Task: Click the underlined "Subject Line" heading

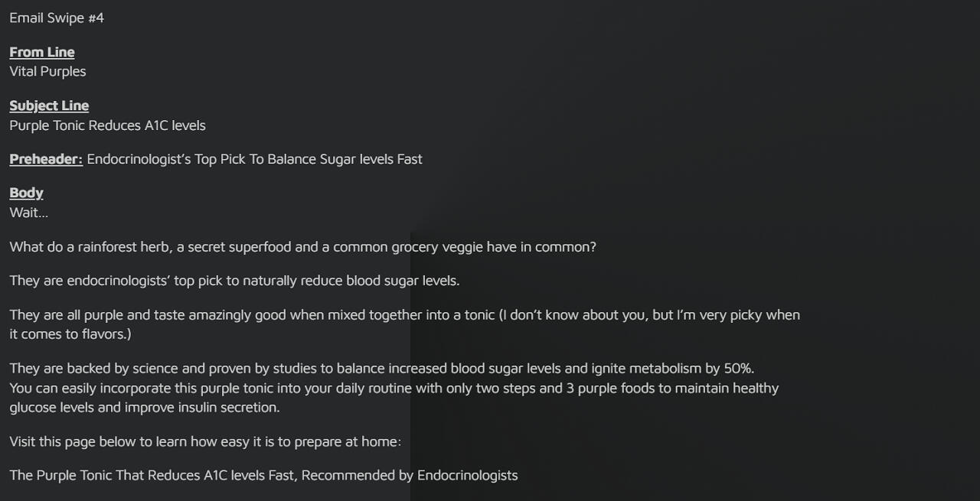Action: point(49,106)
